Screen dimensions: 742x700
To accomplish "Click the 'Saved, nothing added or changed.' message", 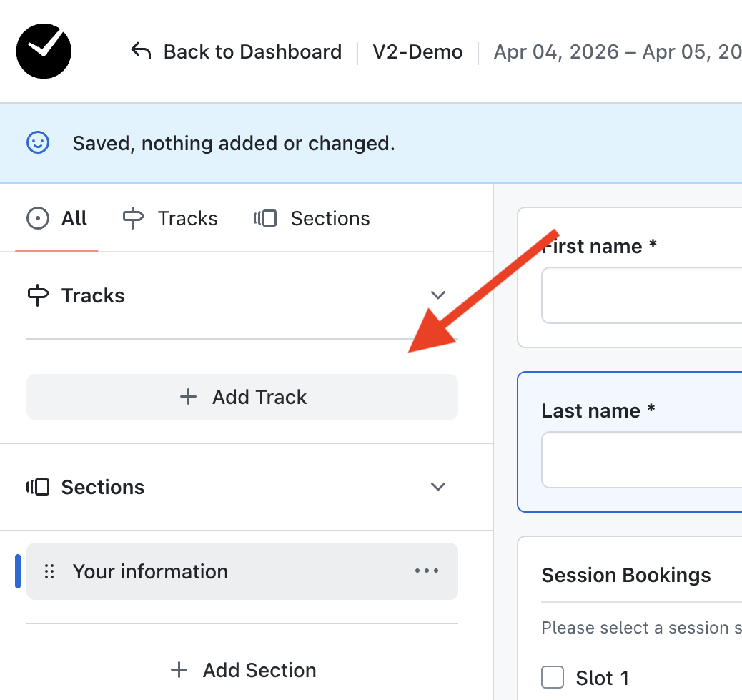I will (x=234, y=143).
